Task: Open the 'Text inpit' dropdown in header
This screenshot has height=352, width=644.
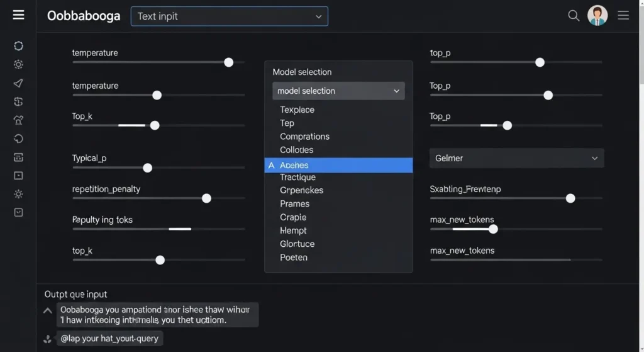Action: tap(229, 16)
